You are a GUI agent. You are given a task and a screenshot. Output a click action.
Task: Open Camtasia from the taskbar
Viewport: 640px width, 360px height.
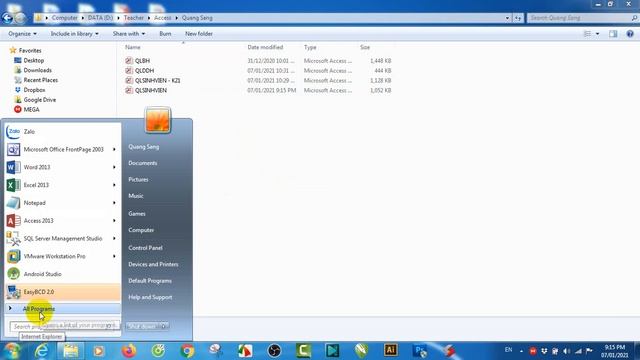point(304,351)
